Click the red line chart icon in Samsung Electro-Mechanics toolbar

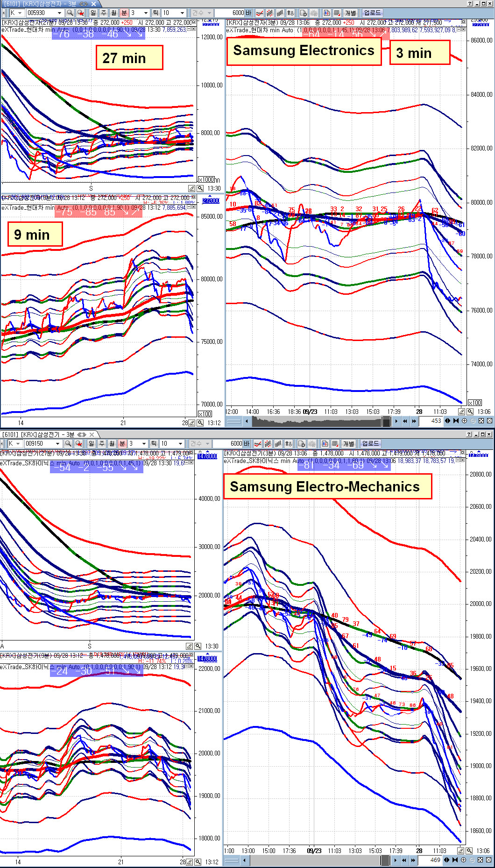tap(258, 443)
